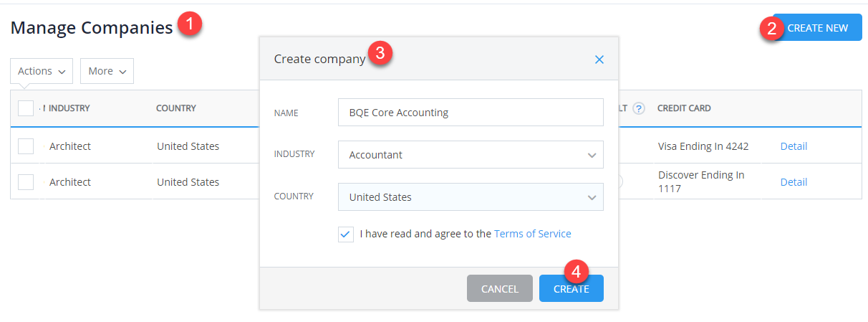Open Detail link for Visa Ending In 4242
Screen dimensions: 868x322
coord(794,146)
